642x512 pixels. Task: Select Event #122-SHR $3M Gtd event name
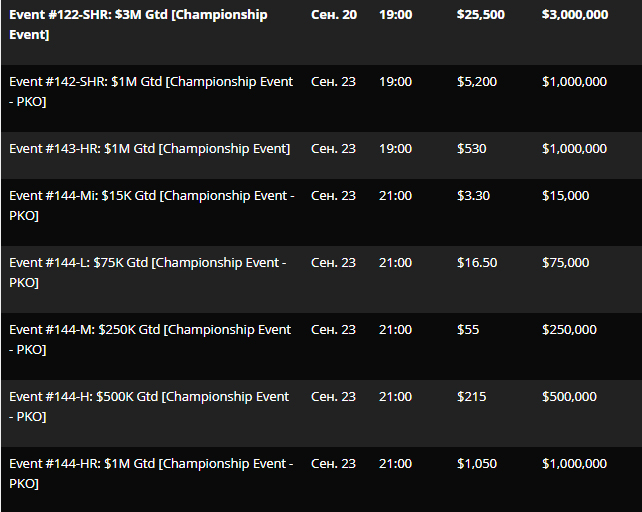[138, 25]
